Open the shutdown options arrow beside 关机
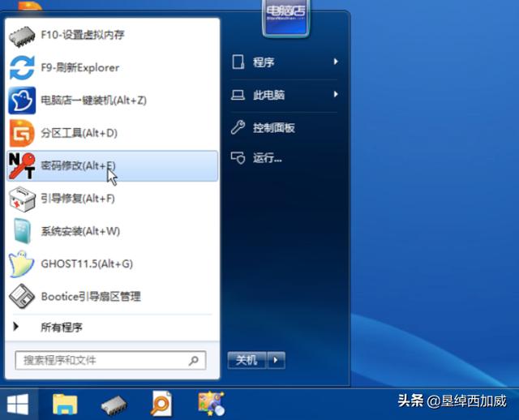This screenshot has width=519, height=420. pos(277,359)
